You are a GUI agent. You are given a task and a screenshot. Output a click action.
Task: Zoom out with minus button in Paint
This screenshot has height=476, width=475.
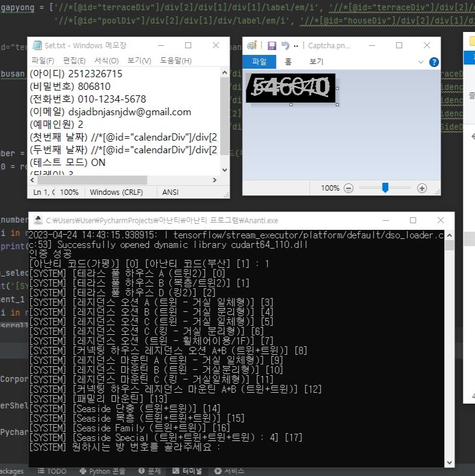(x=348, y=188)
